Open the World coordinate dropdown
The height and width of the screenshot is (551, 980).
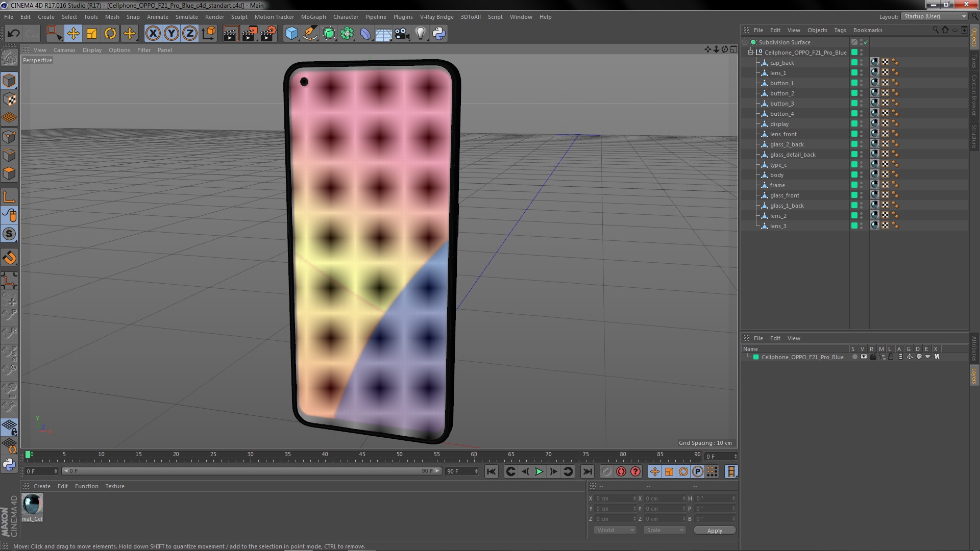click(x=615, y=530)
